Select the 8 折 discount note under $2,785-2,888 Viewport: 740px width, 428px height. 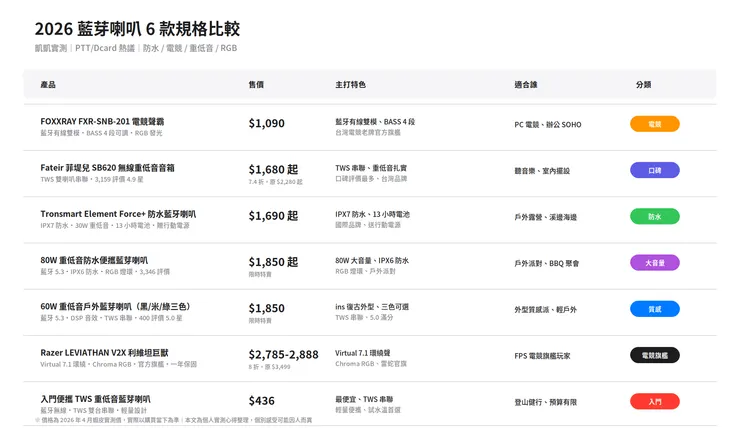click(269, 367)
